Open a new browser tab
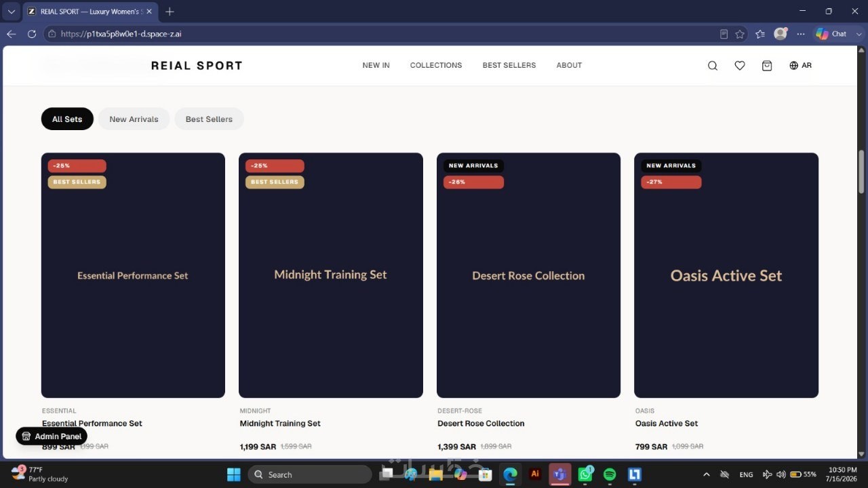 pos(170,12)
